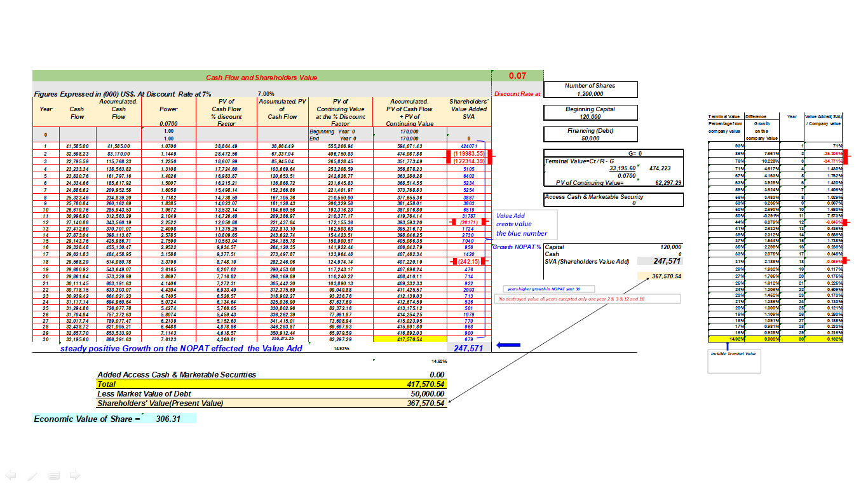The image size is (868, 488).
Task: Advance with the next slide arrow
Action: tap(75, 475)
